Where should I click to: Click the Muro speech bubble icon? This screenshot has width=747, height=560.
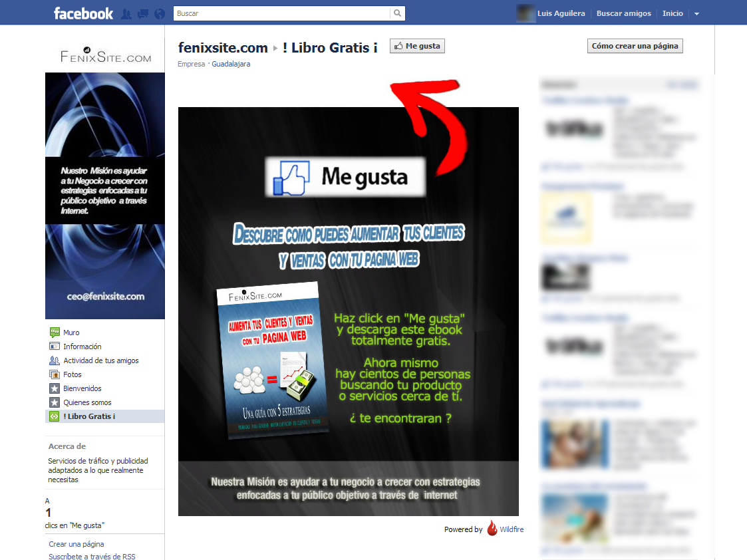coord(55,333)
